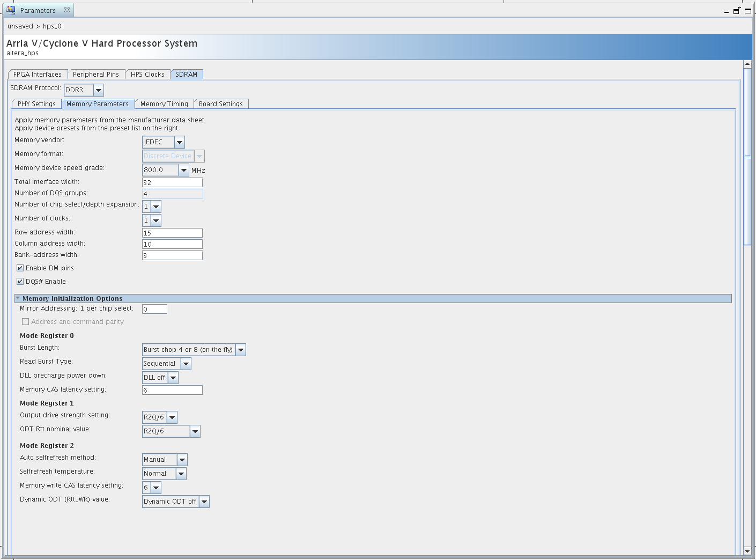Select the Memory Parameters sub-tab
The height and width of the screenshot is (560, 756).
click(98, 104)
